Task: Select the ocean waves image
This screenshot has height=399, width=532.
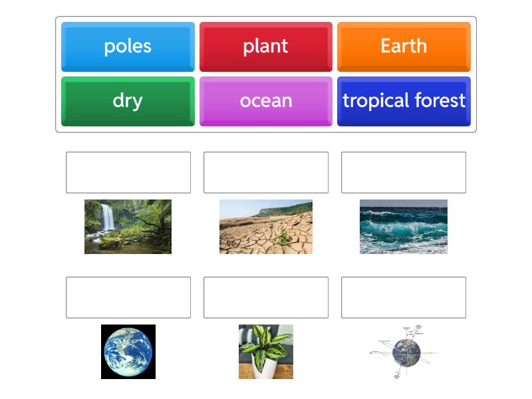Action: coord(404,227)
